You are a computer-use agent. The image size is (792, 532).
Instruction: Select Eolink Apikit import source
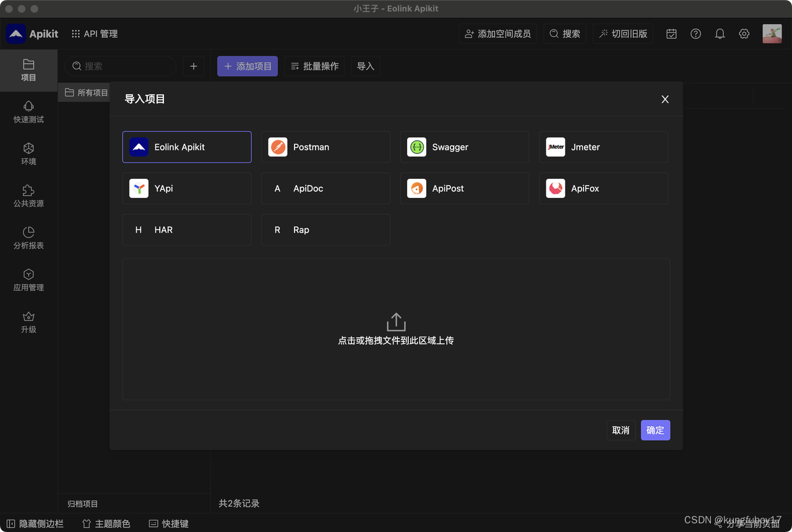pos(187,147)
